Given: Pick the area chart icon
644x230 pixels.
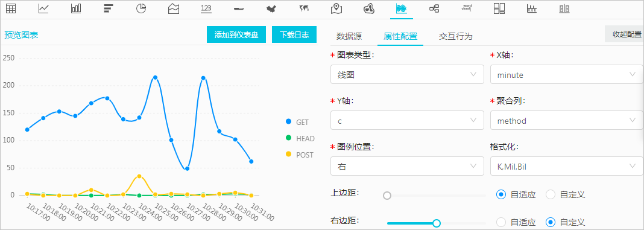Looking at the screenshot, I should coord(174,8).
